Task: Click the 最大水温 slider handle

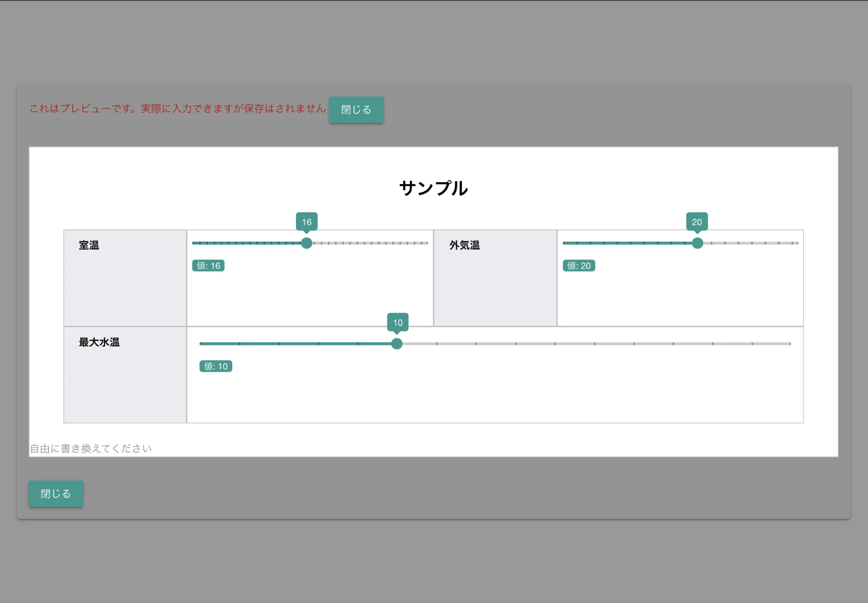Action: [x=397, y=344]
